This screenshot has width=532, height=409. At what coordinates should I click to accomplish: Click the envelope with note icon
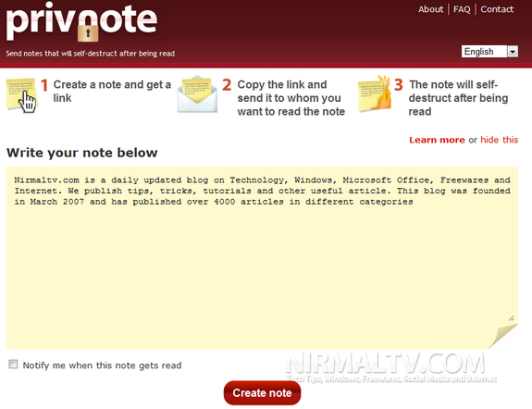[x=197, y=94]
